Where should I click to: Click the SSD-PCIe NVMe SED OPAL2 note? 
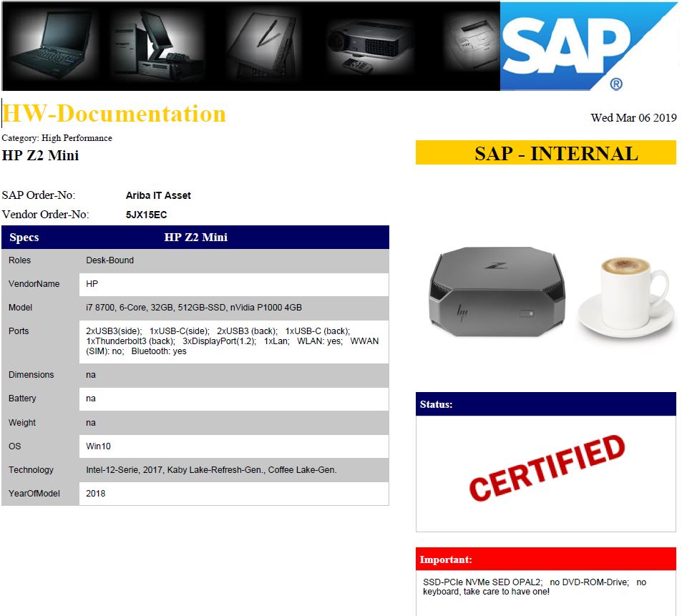point(535,587)
